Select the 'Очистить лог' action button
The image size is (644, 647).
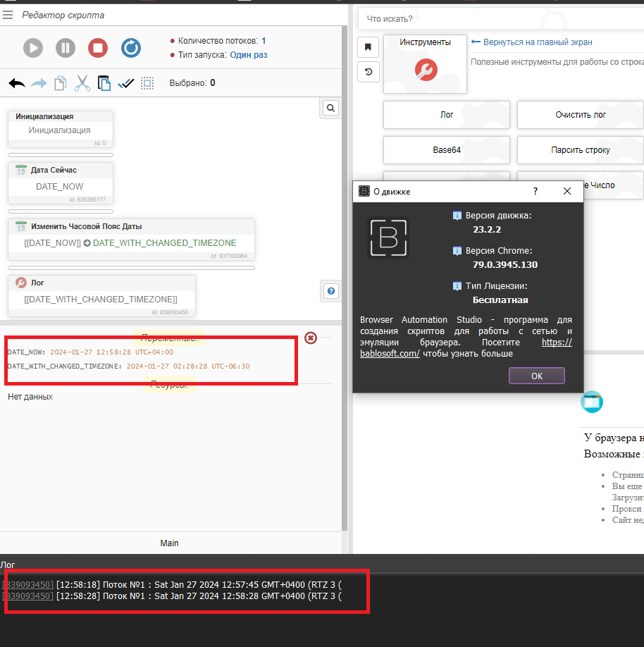click(580, 115)
